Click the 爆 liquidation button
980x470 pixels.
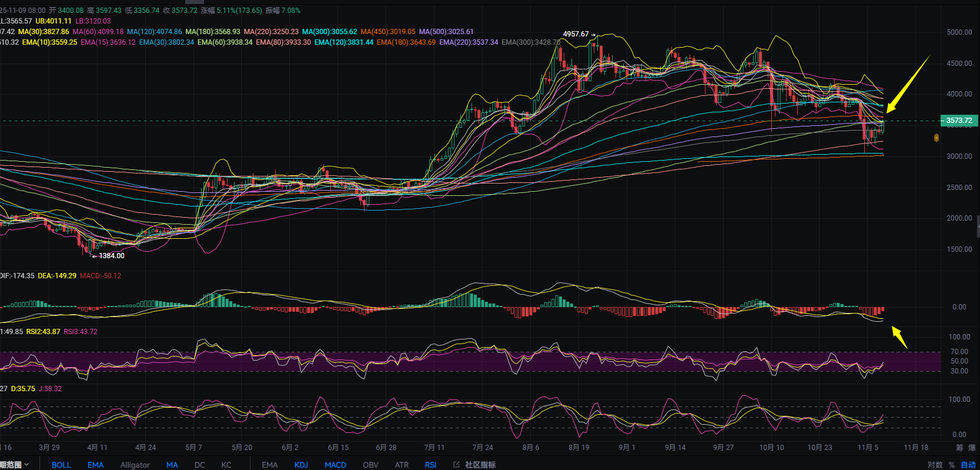click(x=972, y=448)
